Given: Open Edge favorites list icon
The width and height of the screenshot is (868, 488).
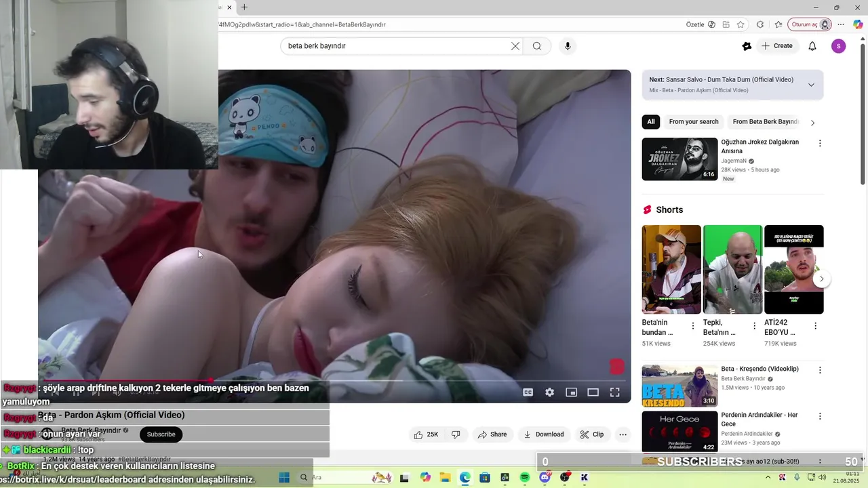Looking at the screenshot, I should [x=778, y=24].
